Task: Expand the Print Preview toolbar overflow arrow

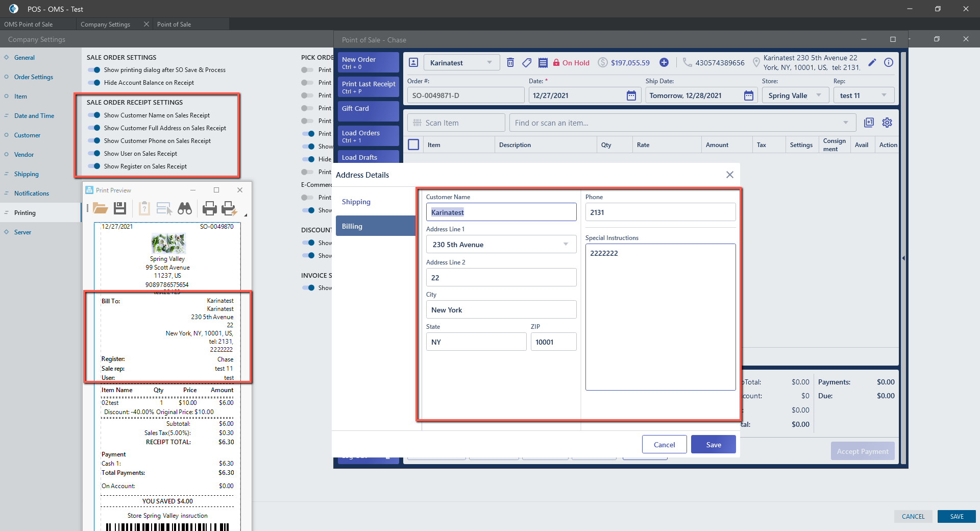Action: point(246,215)
